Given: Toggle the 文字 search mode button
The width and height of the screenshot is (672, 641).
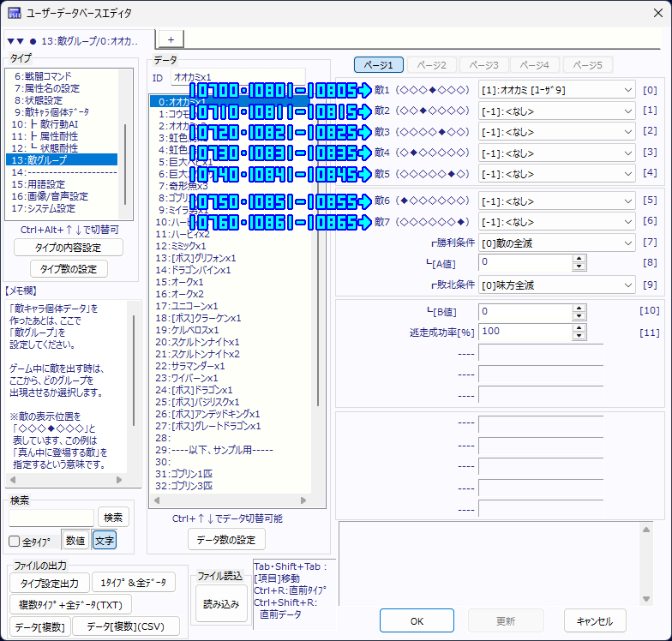Looking at the screenshot, I should [105, 541].
